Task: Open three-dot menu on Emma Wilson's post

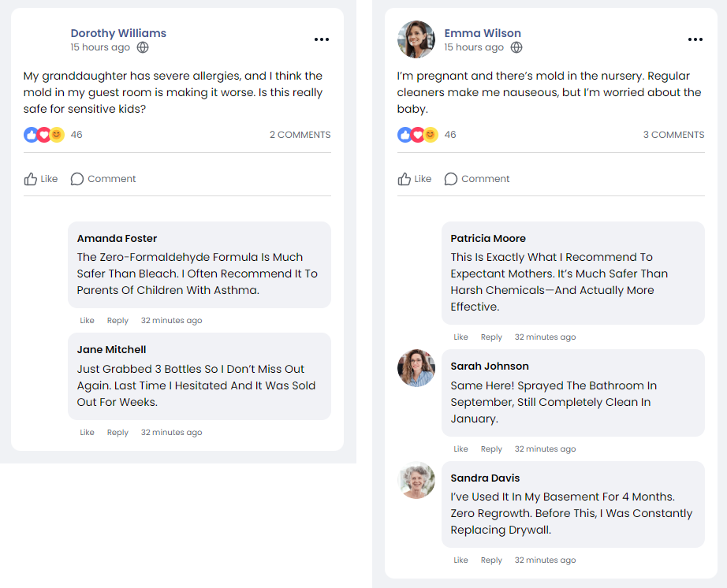Action: coord(695,39)
